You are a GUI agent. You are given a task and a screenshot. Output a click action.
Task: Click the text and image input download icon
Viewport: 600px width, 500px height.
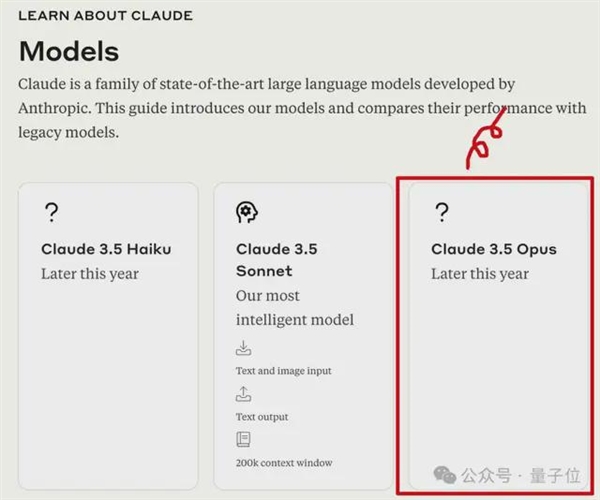[243, 348]
